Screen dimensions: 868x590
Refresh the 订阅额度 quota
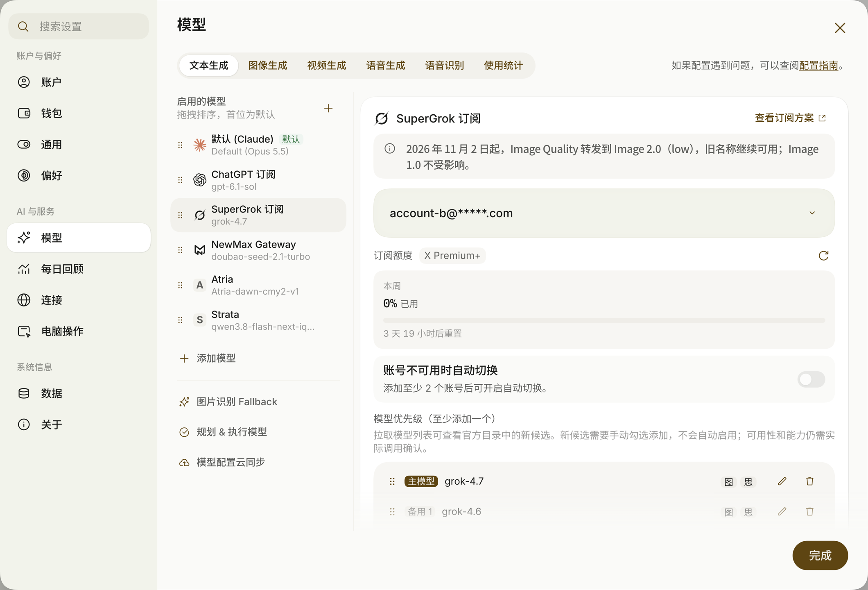(823, 256)
